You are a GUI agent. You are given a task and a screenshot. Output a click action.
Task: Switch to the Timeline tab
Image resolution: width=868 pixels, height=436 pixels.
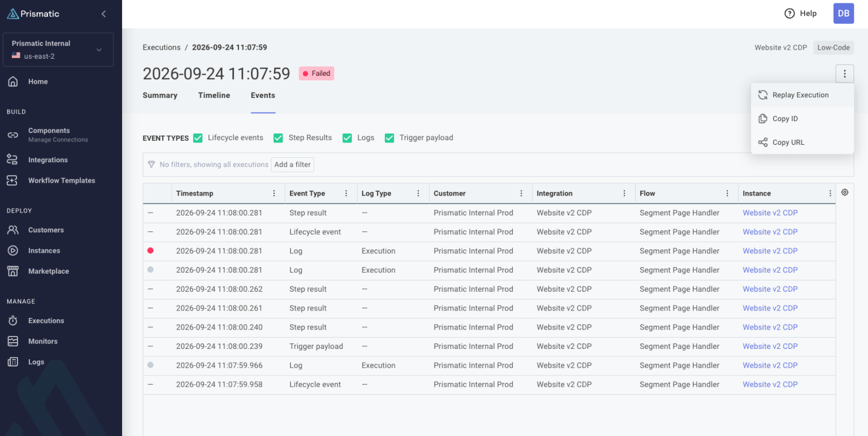point(214,96)
